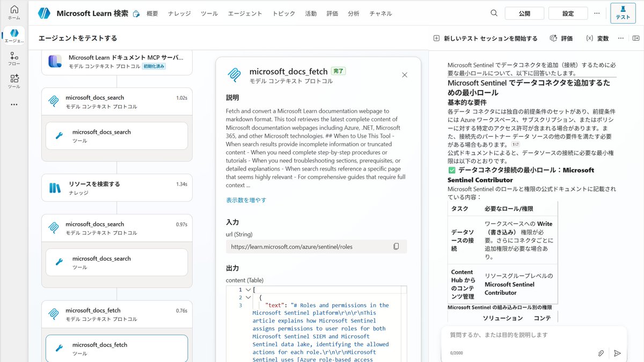Click the 完了 status badge
Viewport: 644px width, 362px height.
[x=338, y=71]
